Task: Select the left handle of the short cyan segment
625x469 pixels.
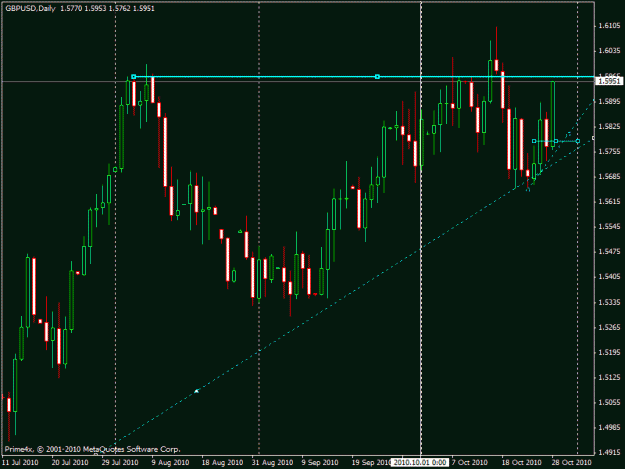Action: tap(534, 141)
